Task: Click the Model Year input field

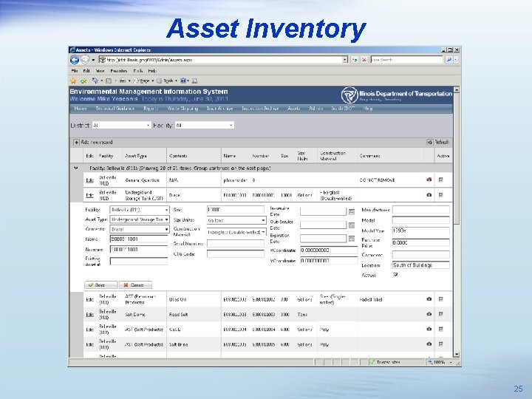Action: (x=420, y=231)
